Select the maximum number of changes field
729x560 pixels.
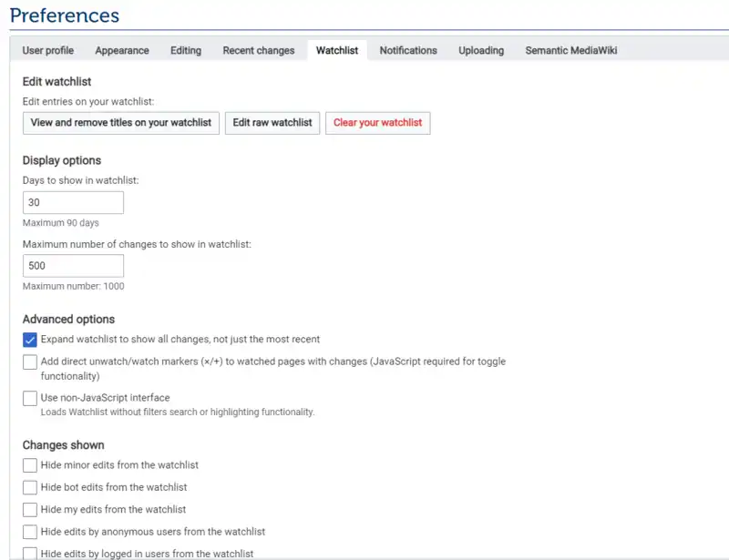pos(72,265)
